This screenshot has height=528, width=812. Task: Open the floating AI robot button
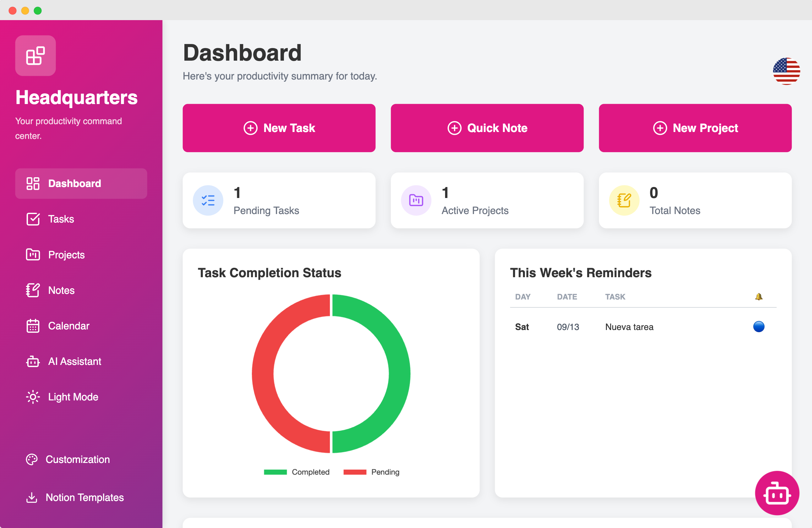pos(777,492)
